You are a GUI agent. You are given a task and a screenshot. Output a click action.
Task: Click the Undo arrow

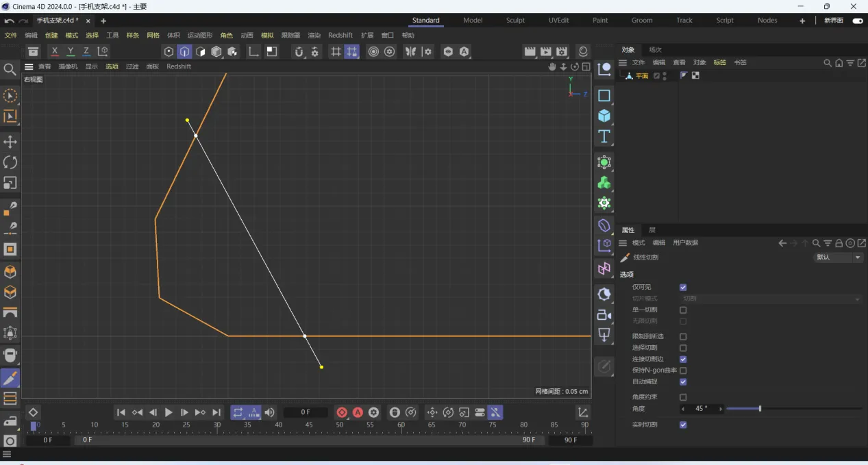coord(10,21)
